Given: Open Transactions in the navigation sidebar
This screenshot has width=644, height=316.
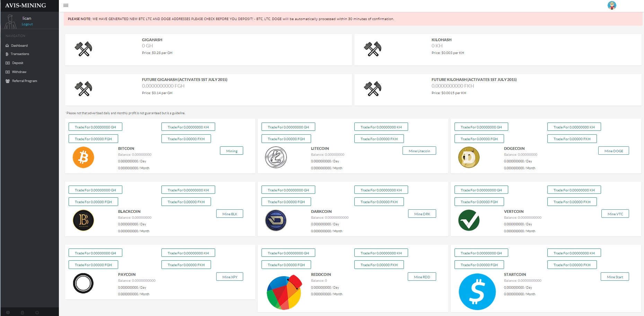Looking at the screenshot, I should (20, 54).
